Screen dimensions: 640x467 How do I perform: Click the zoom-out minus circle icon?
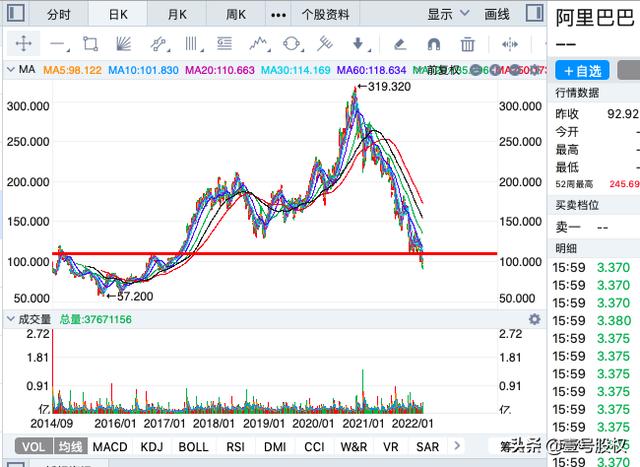(x=476, y=70)
